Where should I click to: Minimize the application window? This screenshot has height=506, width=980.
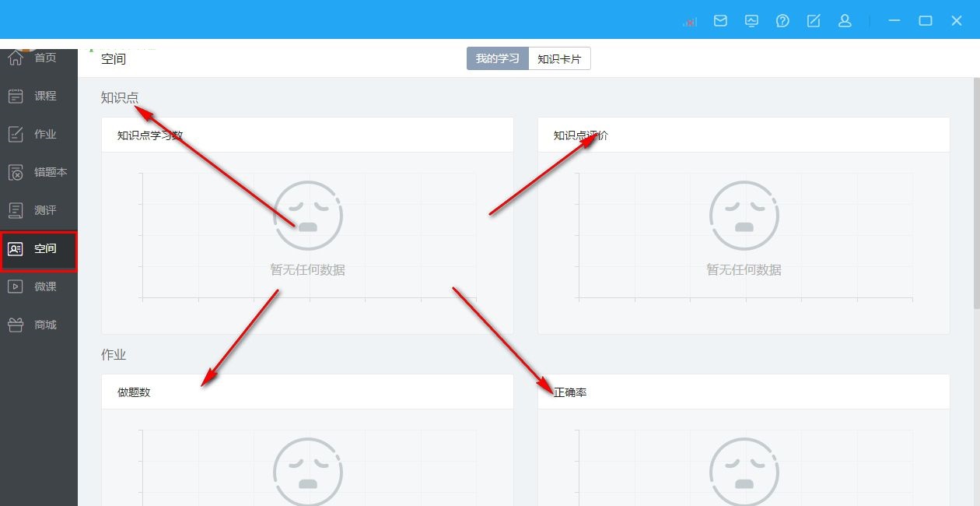[894, 21]
